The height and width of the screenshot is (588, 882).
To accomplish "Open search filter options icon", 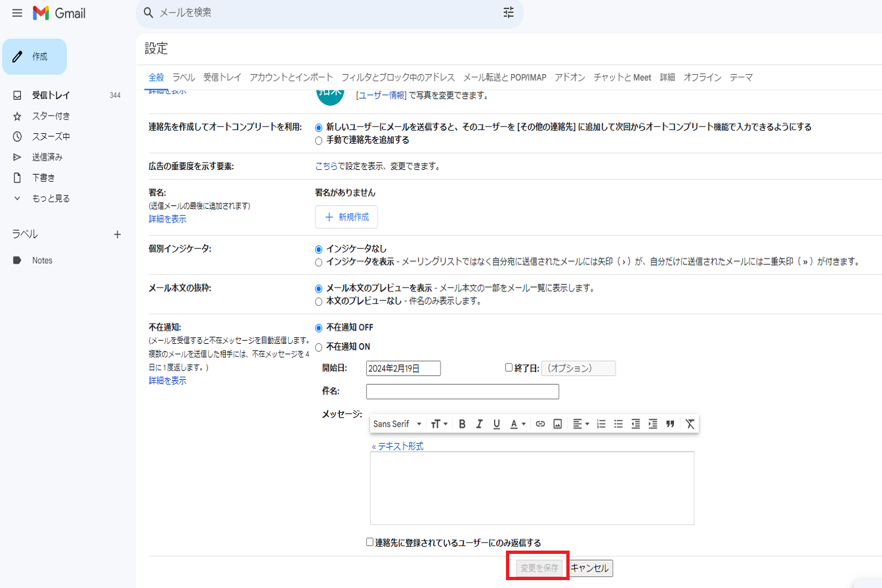I will click(x=509, y=12).
